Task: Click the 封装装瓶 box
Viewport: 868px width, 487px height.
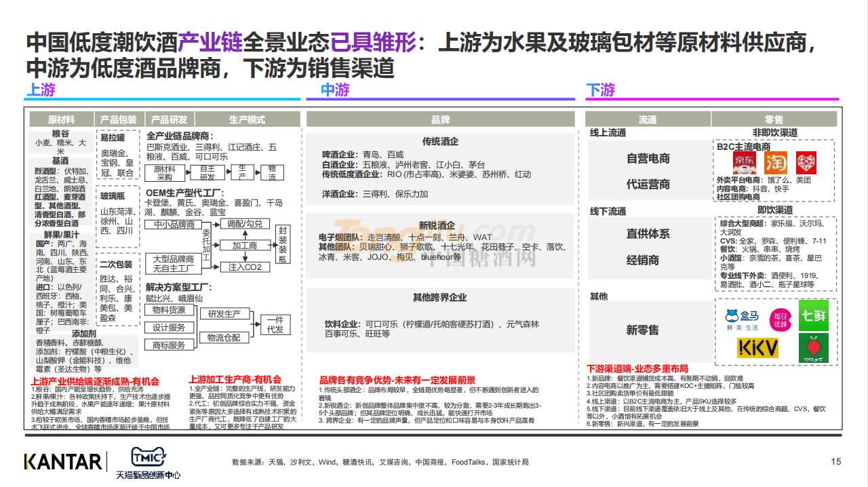Action: (x=283, y=245)
